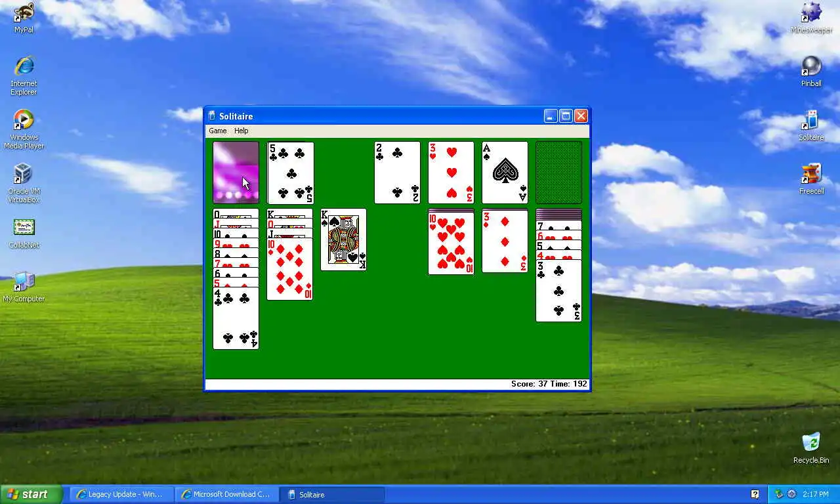Screen dimensions: 840x504
Task: Select the Pinball desktop shortcut
Action: 812,72
